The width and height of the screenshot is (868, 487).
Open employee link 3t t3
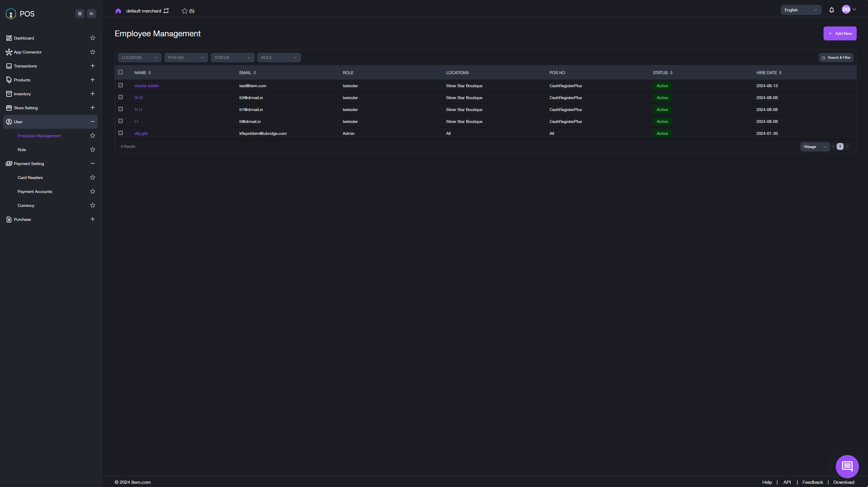point(139,98)
